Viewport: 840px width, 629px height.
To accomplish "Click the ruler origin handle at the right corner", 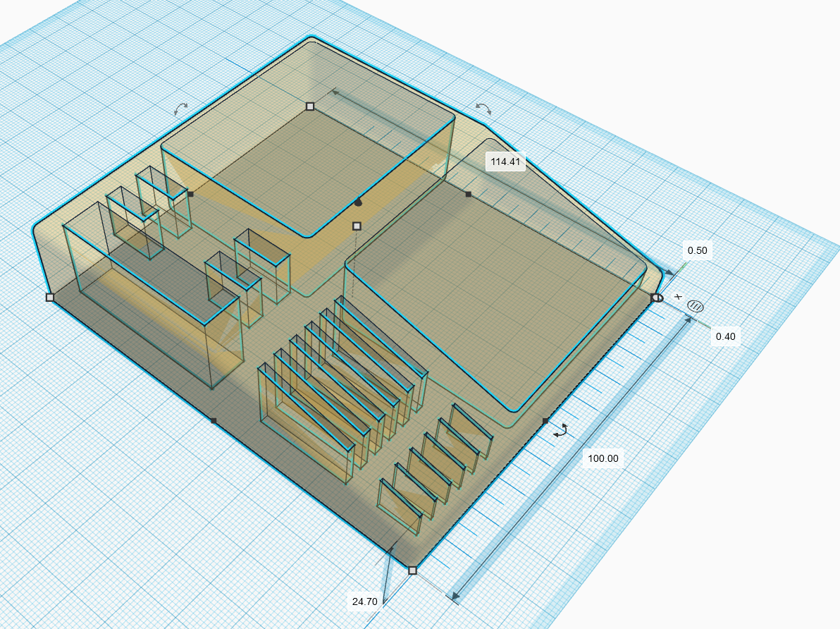I will point(656,298).
